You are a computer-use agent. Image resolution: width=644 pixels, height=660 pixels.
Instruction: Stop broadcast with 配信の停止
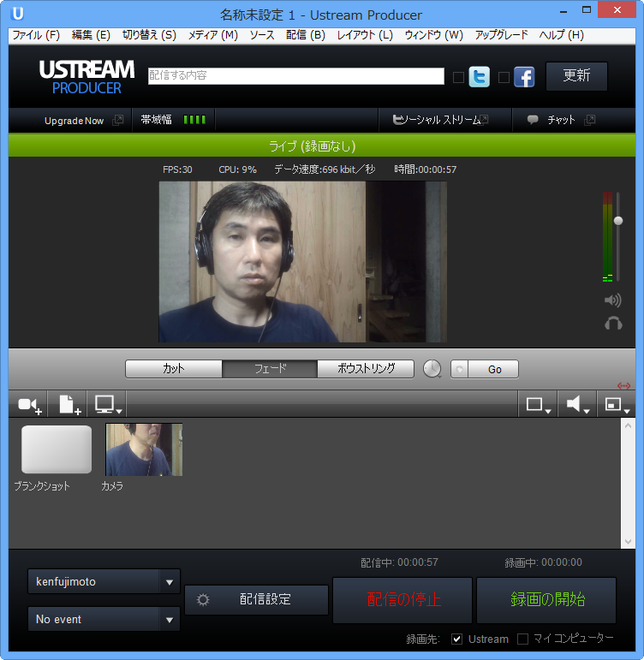pos(402,599)
